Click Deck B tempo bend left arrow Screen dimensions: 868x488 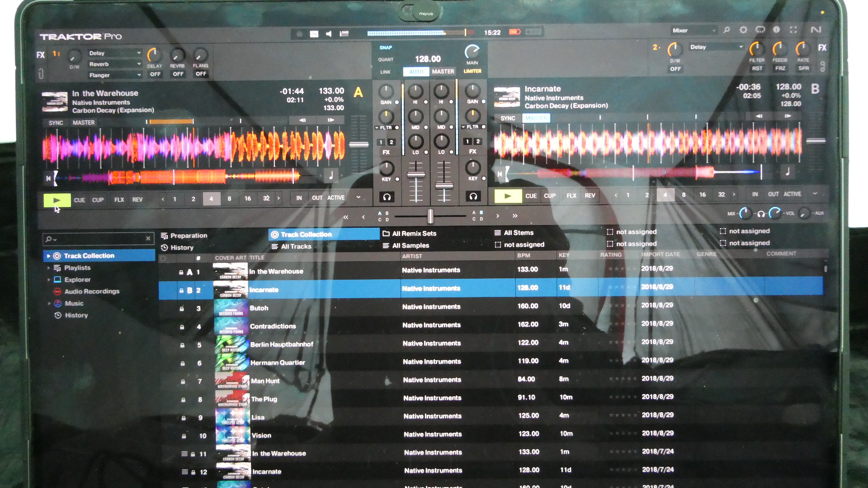(759, 116)
